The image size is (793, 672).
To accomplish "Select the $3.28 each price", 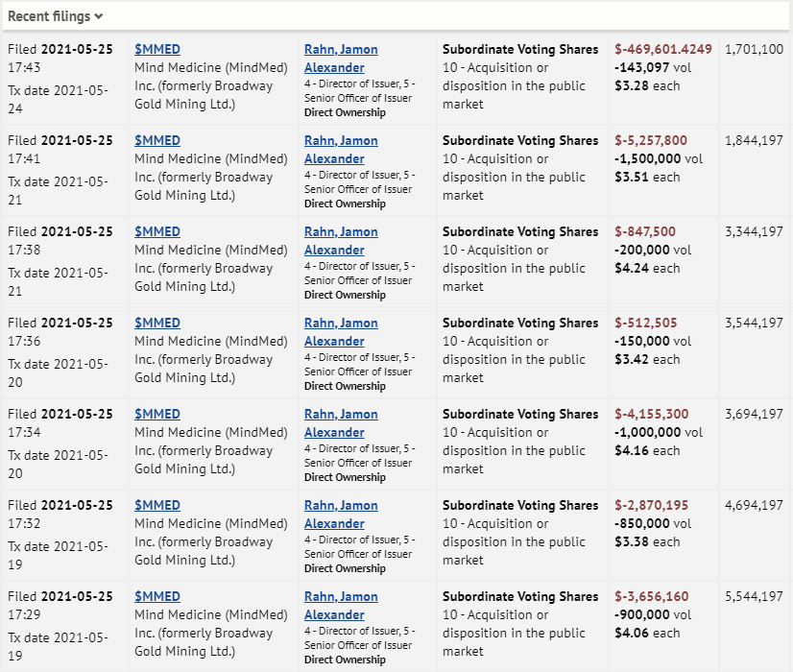I will click(x=647, y=85).
